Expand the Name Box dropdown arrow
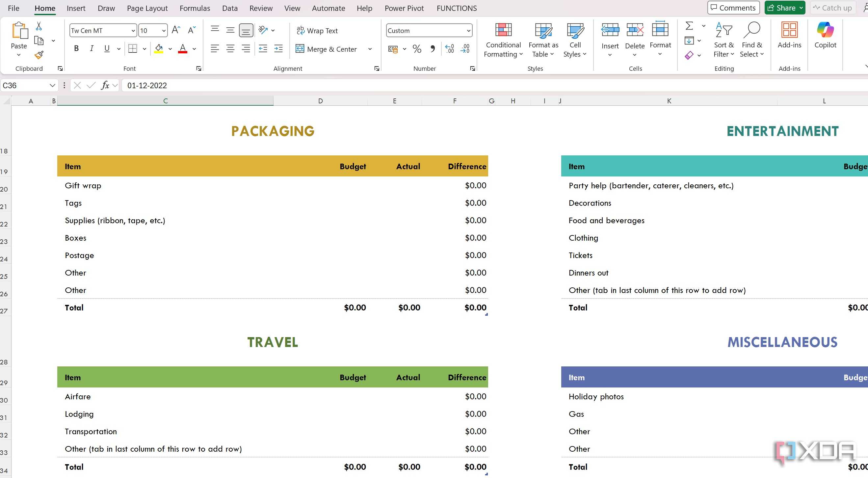Image resolution: width=868 pixels, height=478 pixels. pyautogui.click(x=52, y=85)
